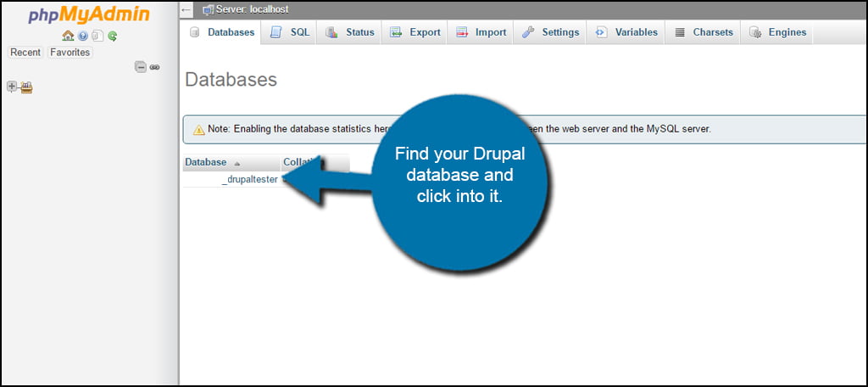Click the Variables tab icon
This screenshot has width=868, height=387.
[601, 32]
